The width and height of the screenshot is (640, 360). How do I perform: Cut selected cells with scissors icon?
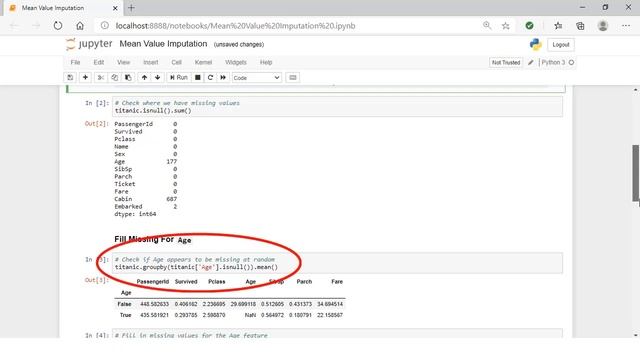tap(100, 78)
